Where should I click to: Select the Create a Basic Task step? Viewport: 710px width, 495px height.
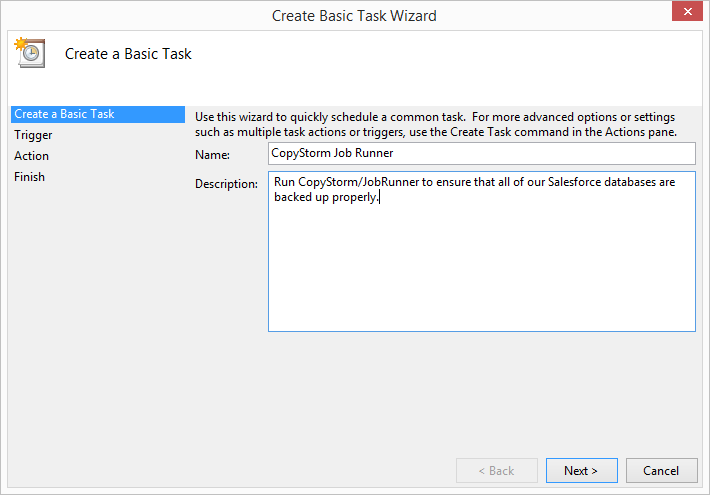pyautogui.click(x=98, y=114)
